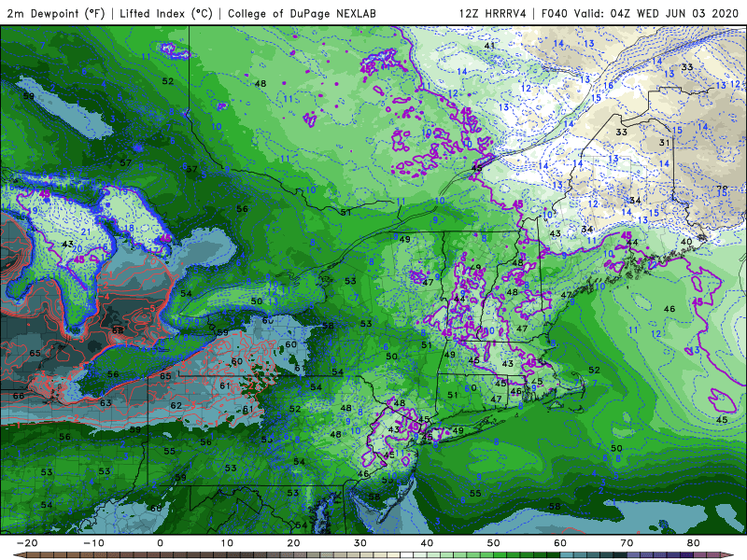
Task: Click the '20' label on the color scale
Action: click(293, 543)
